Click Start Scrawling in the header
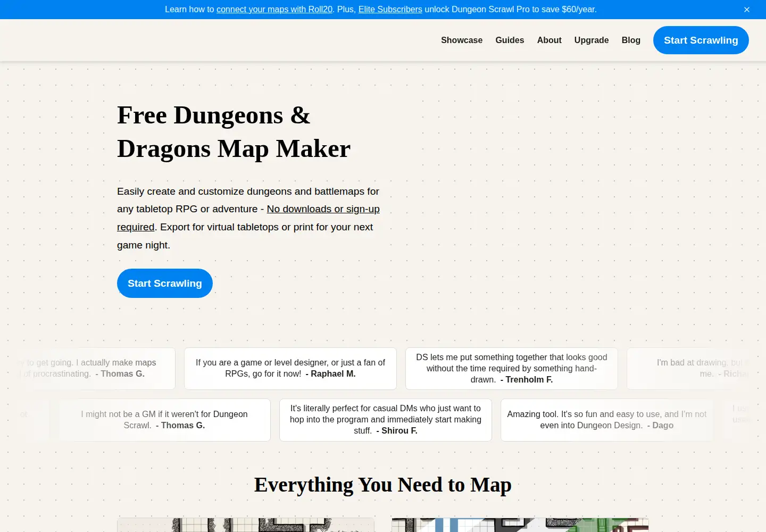This screenshot has width=766, height=532. (x=701, y=40)
